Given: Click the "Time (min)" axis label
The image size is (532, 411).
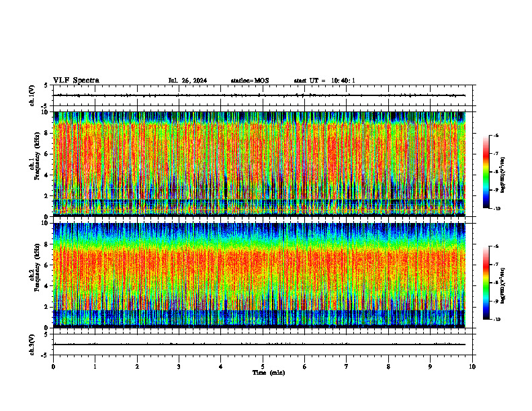Looking at the screenshot, I should 269,373.
